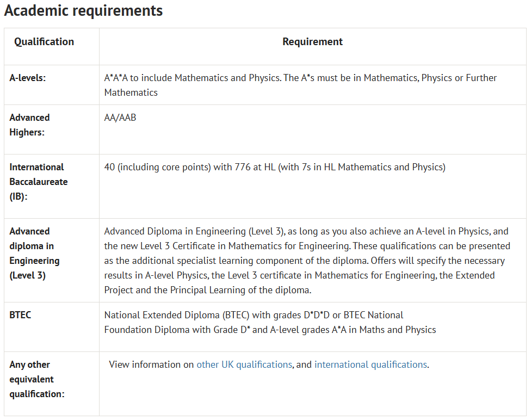Click the Advanced diploma in Engineering label
This screenshot has width=531, height=420.
34,253
